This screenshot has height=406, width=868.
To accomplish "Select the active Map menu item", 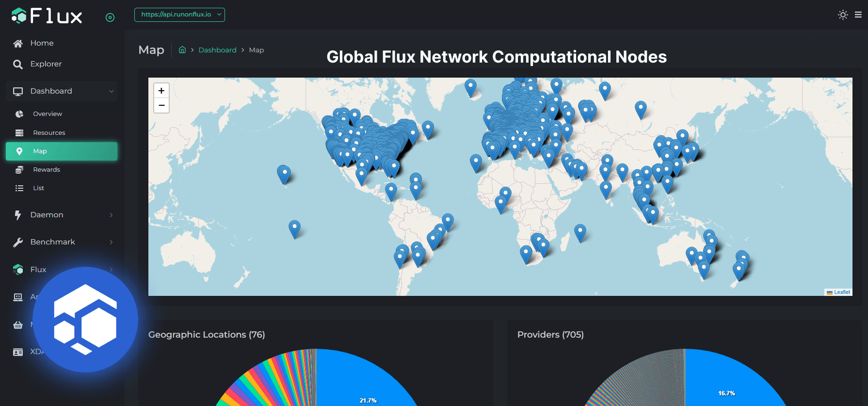I will (62, 151).
